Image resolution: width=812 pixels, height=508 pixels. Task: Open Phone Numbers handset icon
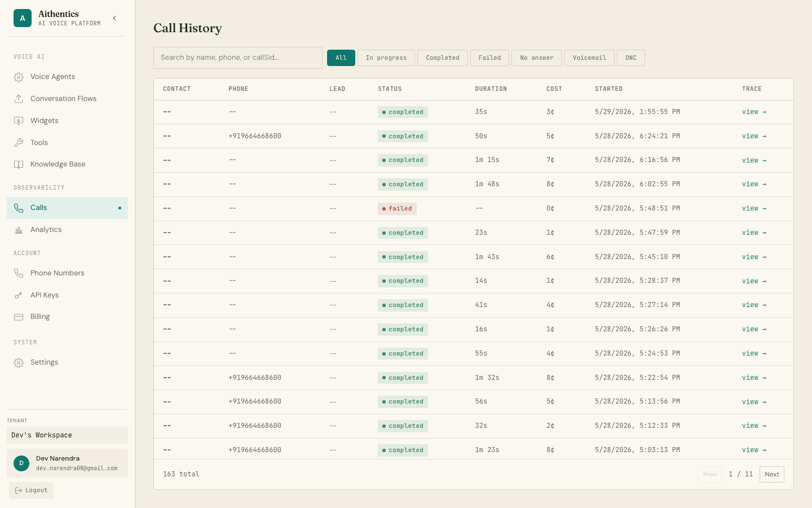[x=19, y=273]
